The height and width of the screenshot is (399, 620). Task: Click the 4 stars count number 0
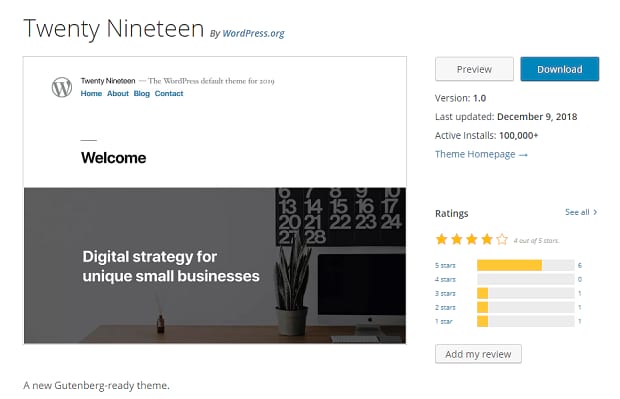coord(580,280)
